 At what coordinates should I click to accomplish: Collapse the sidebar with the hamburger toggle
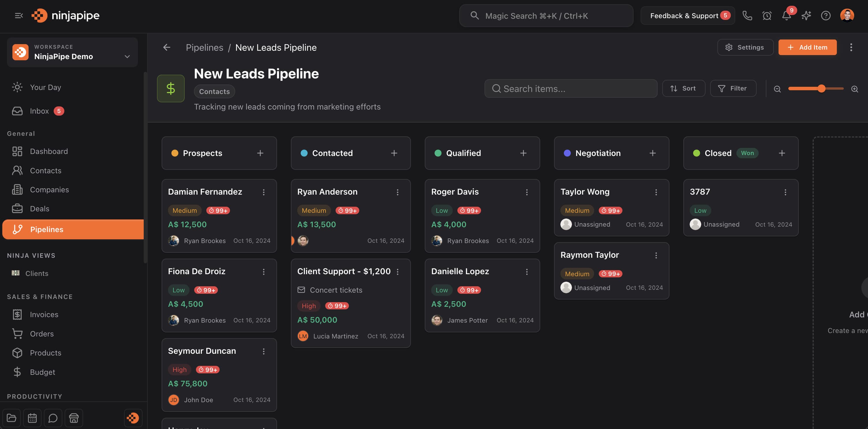point(18,16)
